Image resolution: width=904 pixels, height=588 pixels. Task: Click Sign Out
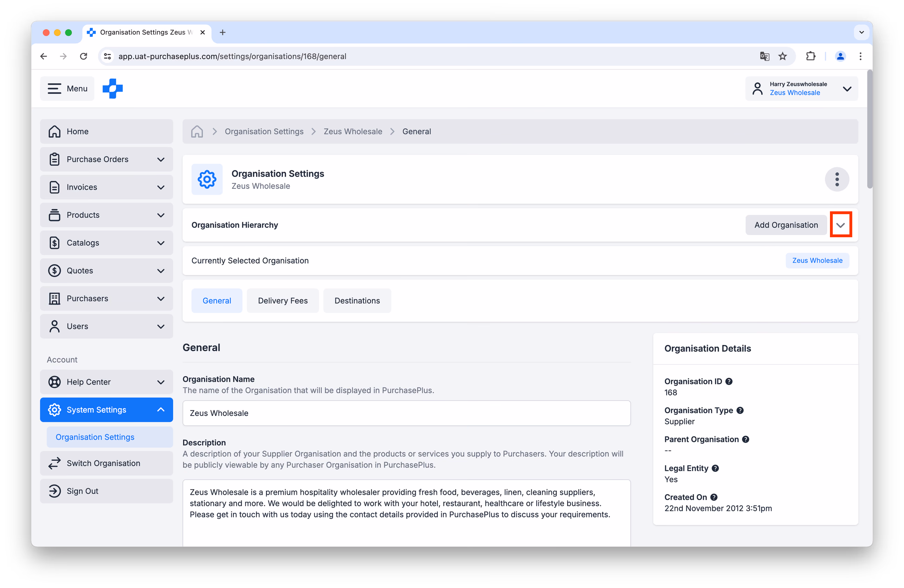106,491
